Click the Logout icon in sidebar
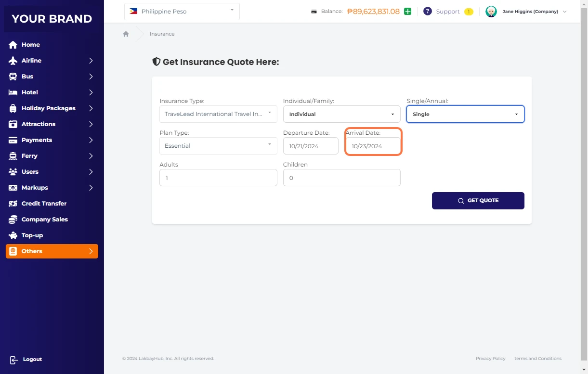 (13, 360)
